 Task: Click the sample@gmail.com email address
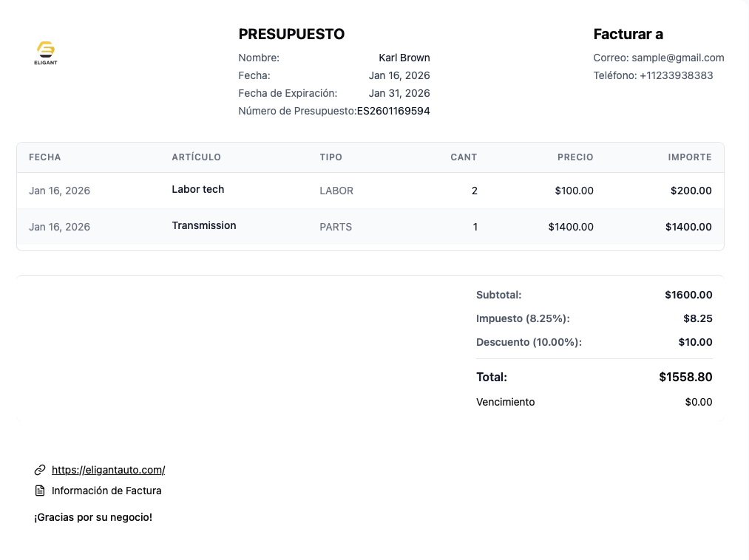coord(678,58)
